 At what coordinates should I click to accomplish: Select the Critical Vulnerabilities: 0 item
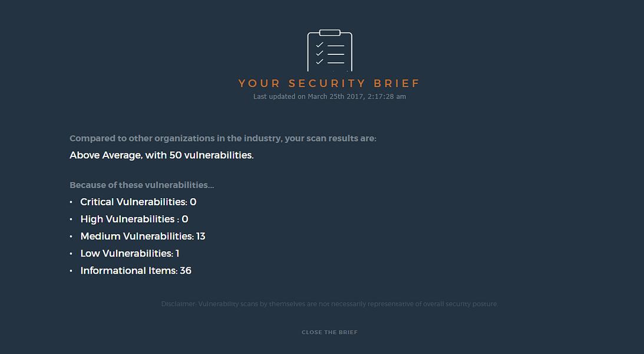click(138, 202)
